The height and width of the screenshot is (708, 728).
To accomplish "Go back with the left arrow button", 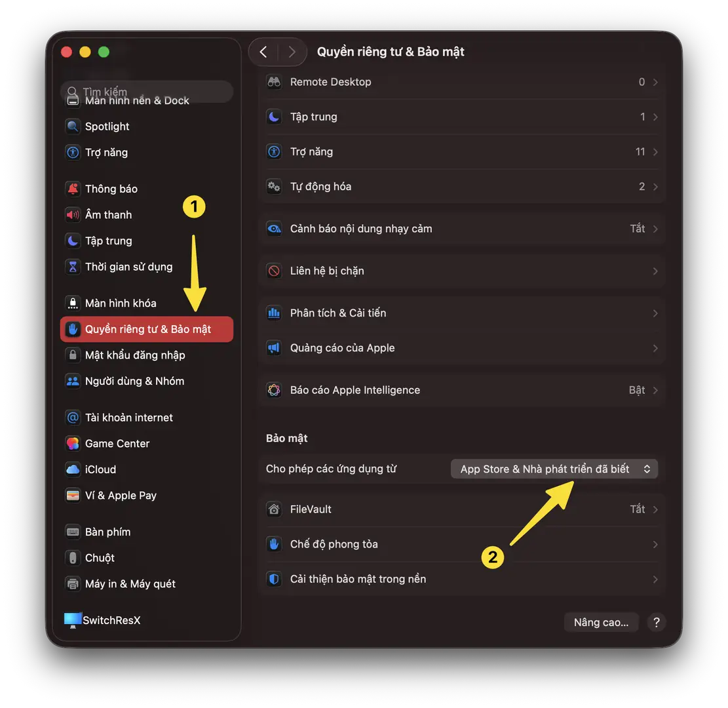I will (263, 52).
